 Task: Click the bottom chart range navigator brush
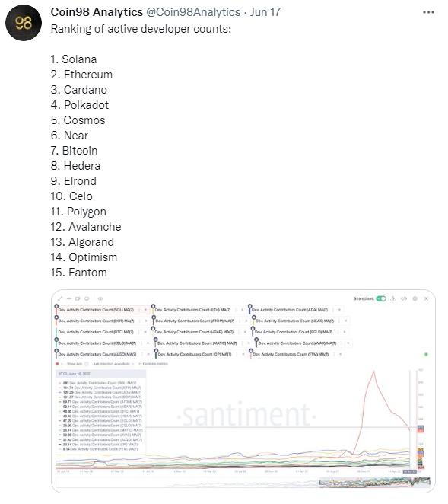coord(374,482)
